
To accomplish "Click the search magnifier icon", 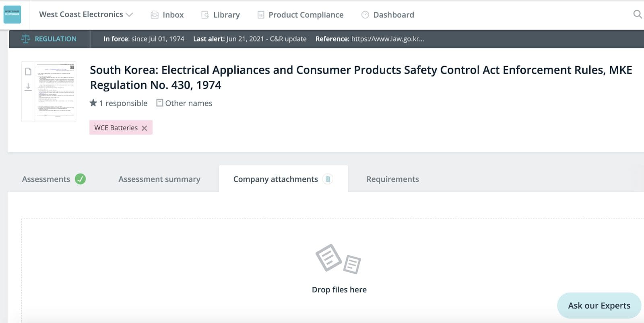I will point(637,14).
